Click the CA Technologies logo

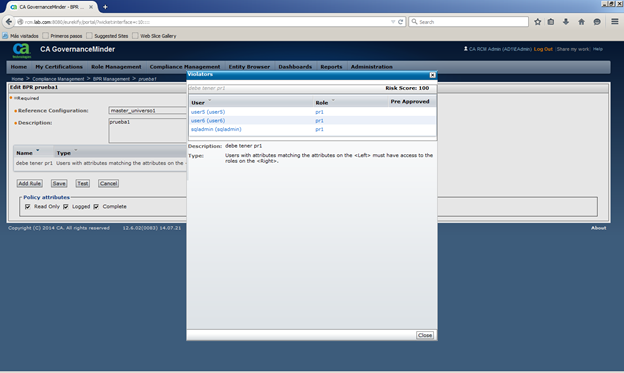pyautogui.click(x=21, y=50)
